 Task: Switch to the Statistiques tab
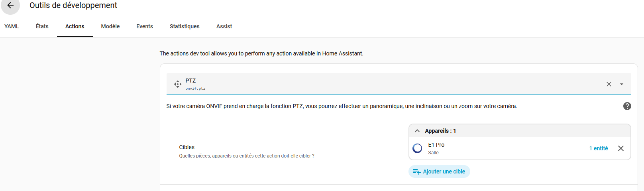coord(185,26)
